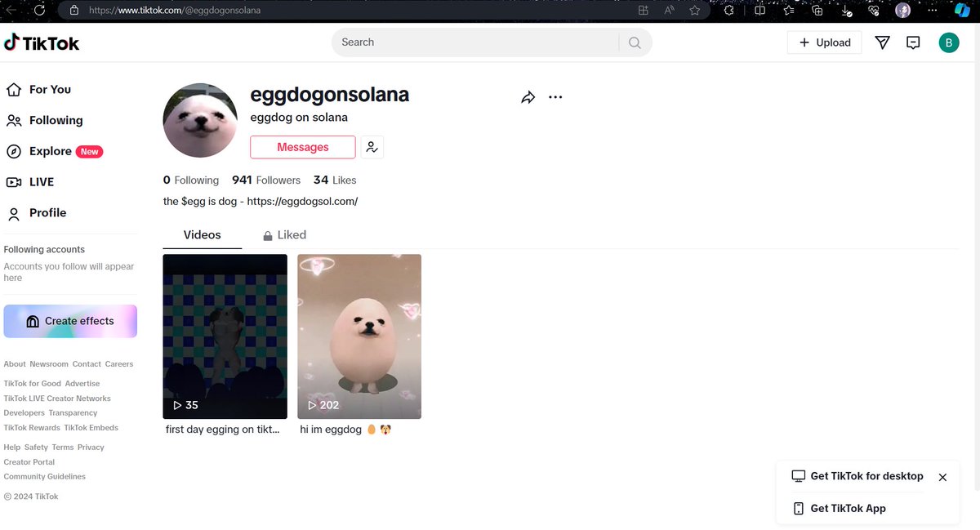
Task: Close the Get TikTok popup
Action: (x=942, y=477)
